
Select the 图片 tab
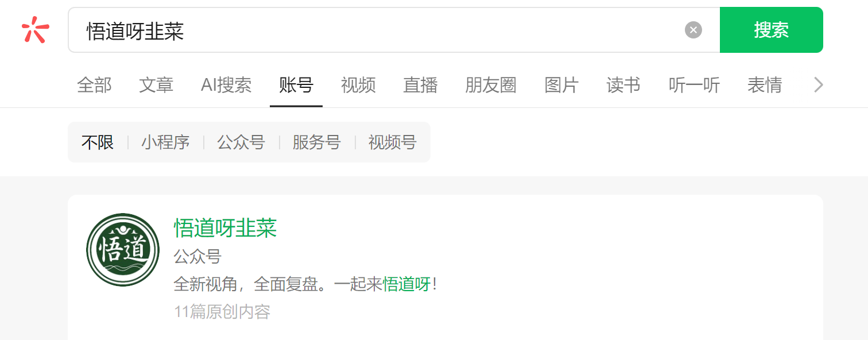tap(561, 85)
